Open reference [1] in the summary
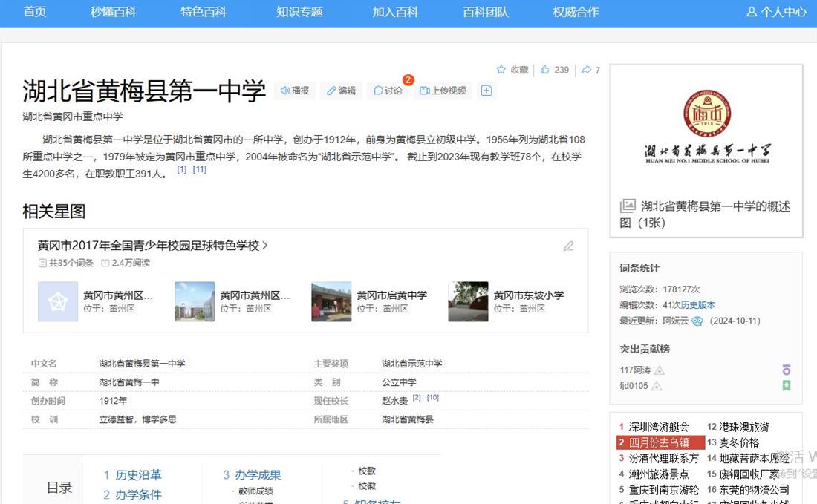 coord(181,169)
